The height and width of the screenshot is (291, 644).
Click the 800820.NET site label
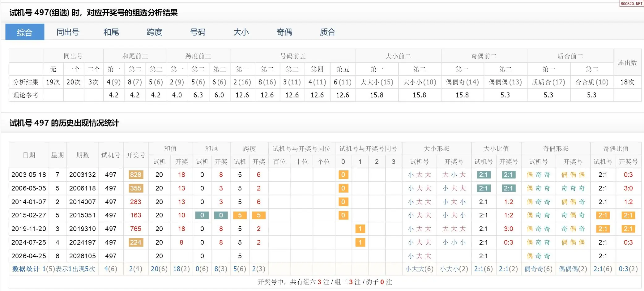point(631,4)
